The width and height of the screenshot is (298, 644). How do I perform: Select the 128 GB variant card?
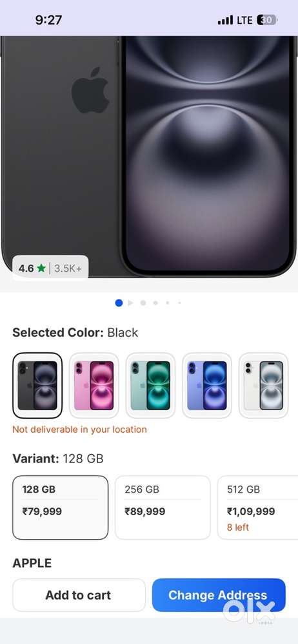[x=61, y=507]
